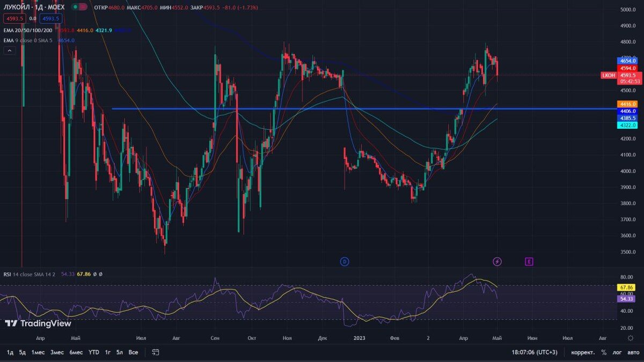Select the RSI 14 close SMA 14 2 legend
The height and width of the screenshot is (362, 644).
coord(30,274)
